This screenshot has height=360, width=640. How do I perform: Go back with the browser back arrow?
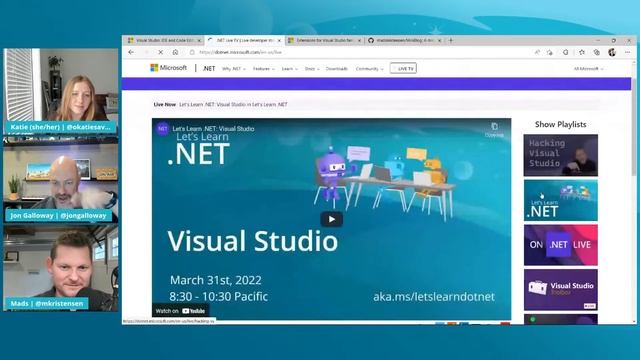131,52
